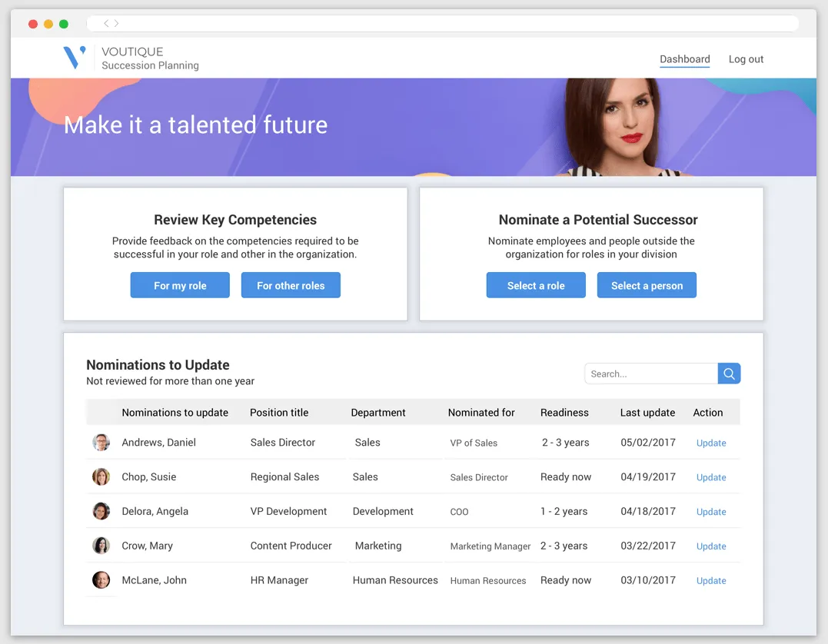828x644 pixels.
Task: Open John McLane's profile avatar
Action: [x=101, y=580]
